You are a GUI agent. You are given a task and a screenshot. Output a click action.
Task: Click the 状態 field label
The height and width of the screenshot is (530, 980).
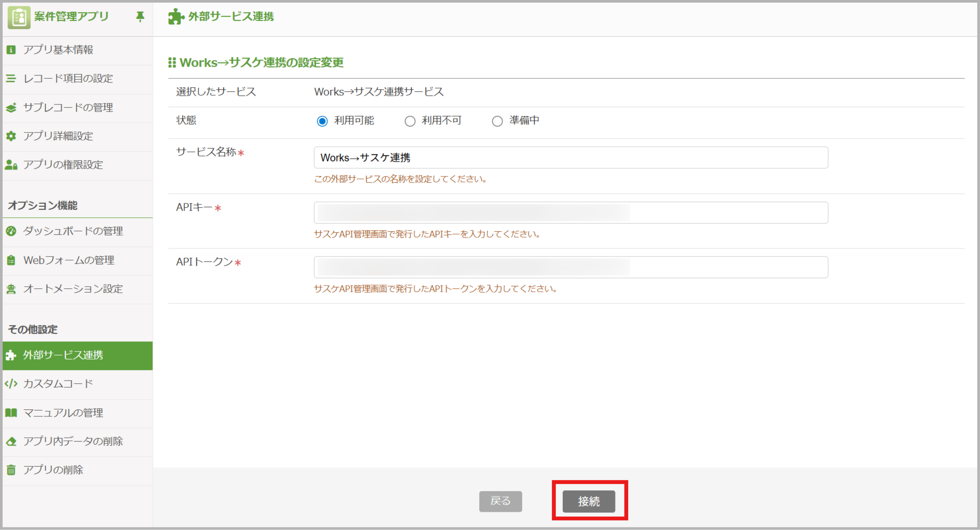point(186,120)
